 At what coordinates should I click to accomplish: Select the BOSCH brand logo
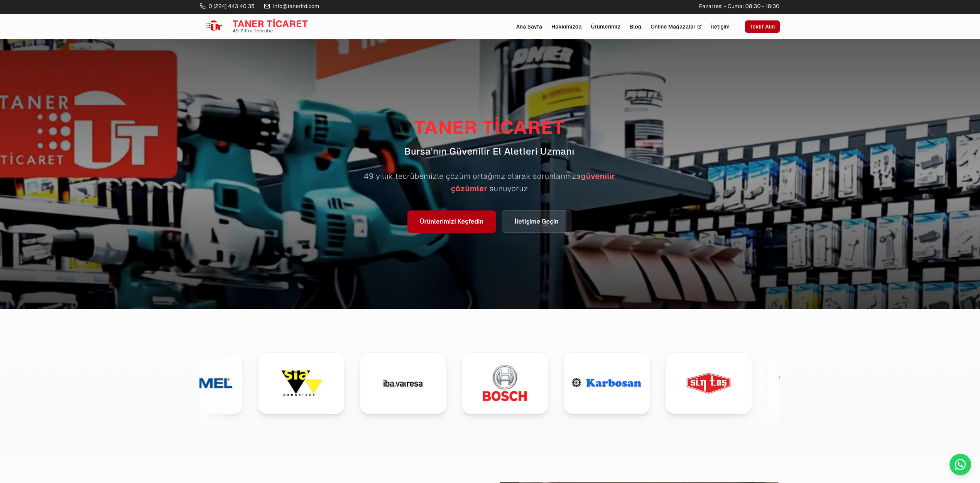505,383
